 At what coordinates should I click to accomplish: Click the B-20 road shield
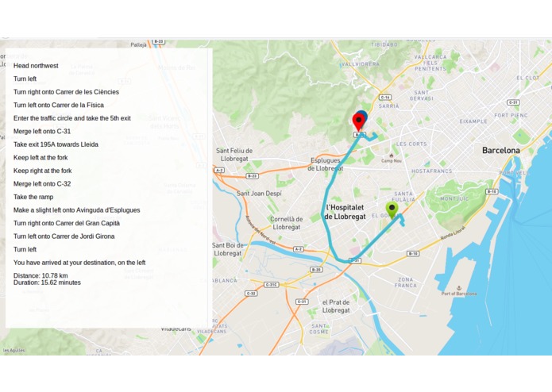(x=316, y=270)
